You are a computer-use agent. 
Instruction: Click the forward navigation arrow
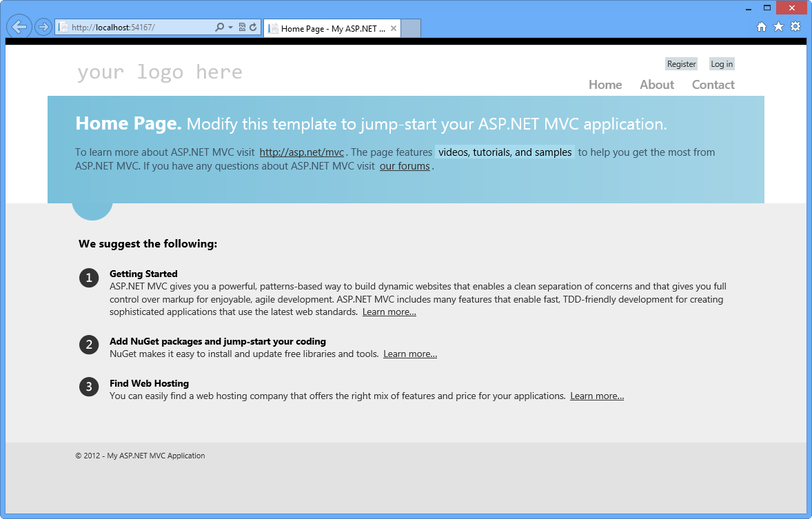(x=42, y=26)
